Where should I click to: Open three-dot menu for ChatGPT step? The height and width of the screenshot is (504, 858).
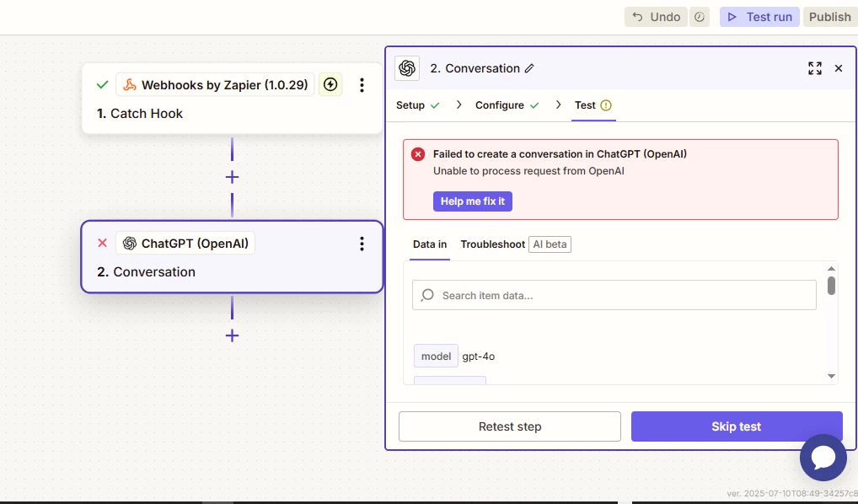(x=362, y=244)
